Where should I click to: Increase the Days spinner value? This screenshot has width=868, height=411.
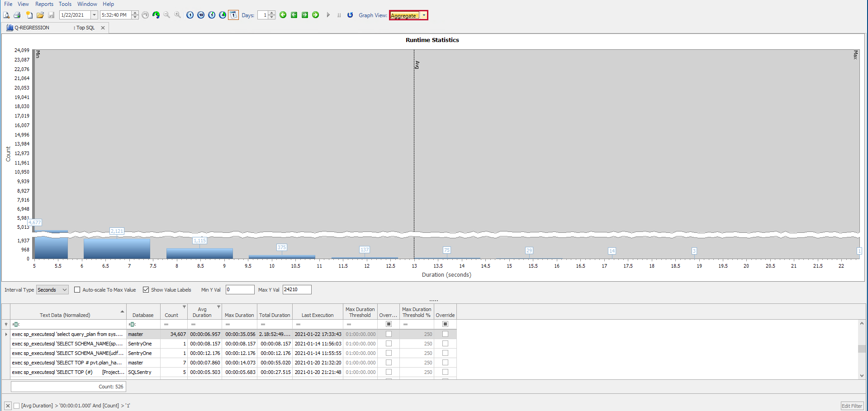point(271,13)
